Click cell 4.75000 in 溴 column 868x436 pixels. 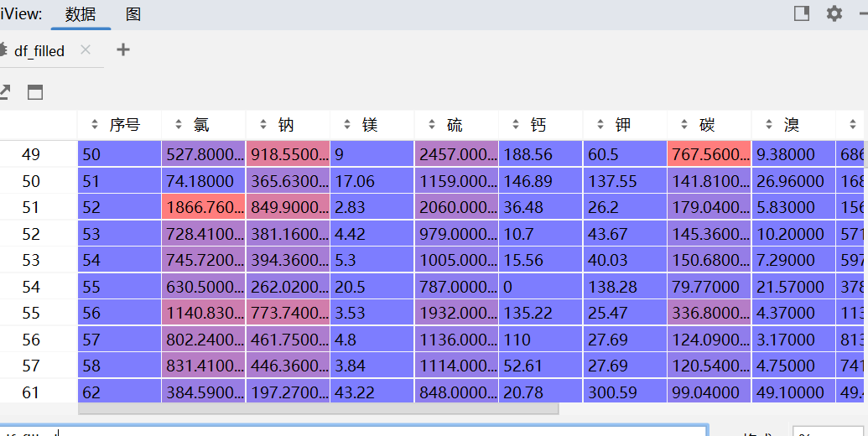(x=793, y=366)
